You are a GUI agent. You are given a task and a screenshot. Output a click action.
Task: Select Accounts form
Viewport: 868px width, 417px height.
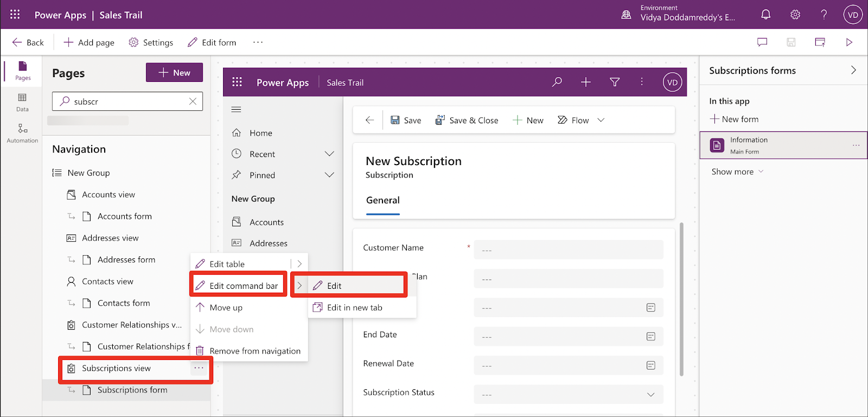click(125, 216)
